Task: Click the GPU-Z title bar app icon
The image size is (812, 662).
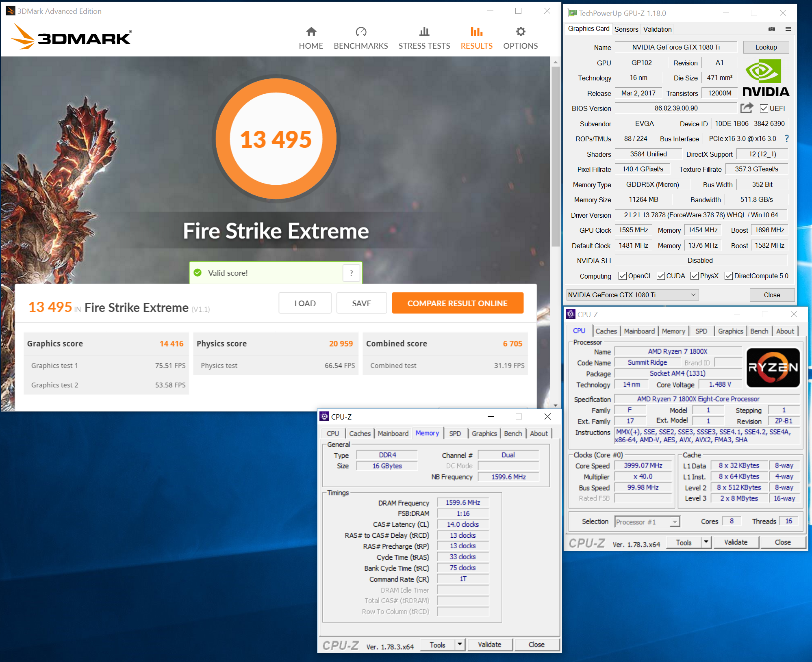Action: (x=572, y=13)
